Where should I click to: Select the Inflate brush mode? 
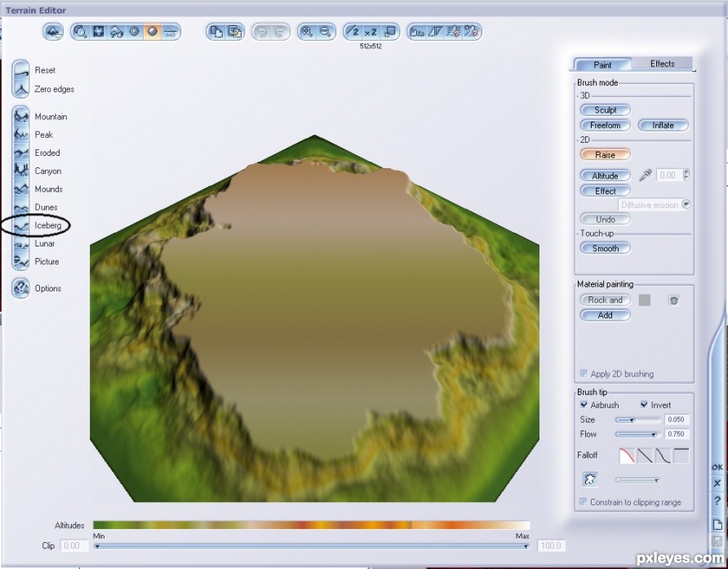click(x=663, y=125)
